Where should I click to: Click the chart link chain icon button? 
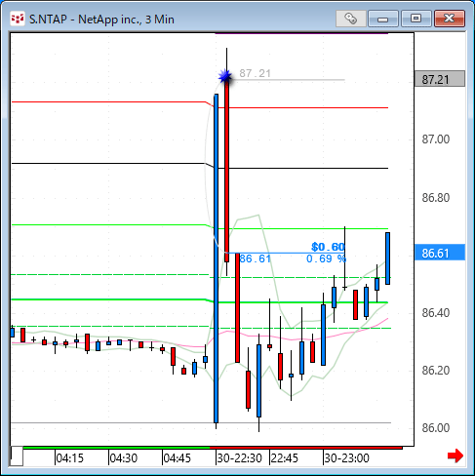[x=351, y=19]
